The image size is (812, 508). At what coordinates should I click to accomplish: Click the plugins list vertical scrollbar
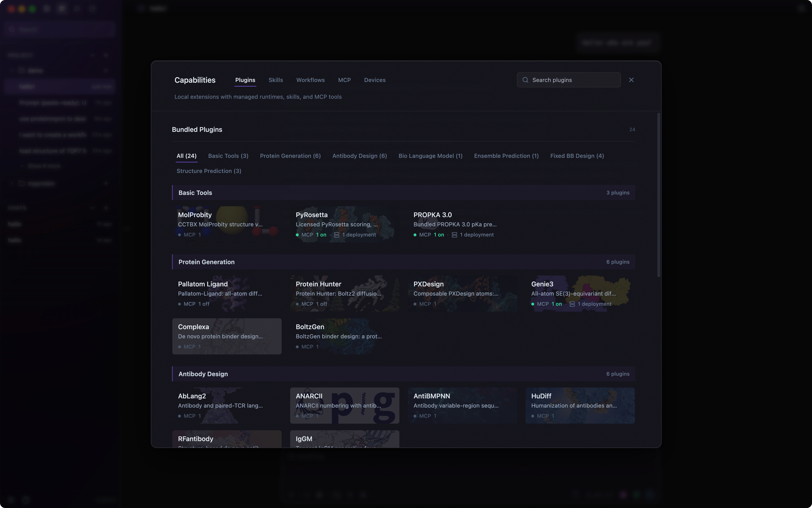[x=658, y=195]
